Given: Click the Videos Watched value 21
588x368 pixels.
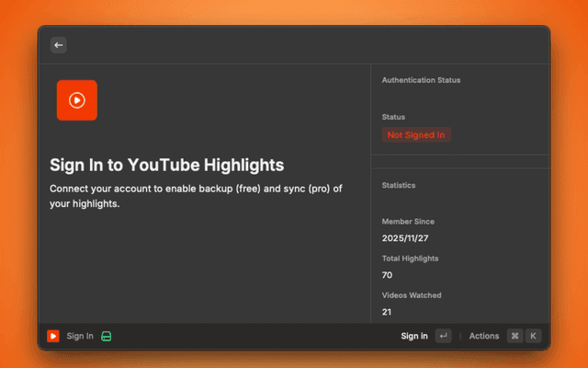Looking at the screenshot, I should 387,312.
